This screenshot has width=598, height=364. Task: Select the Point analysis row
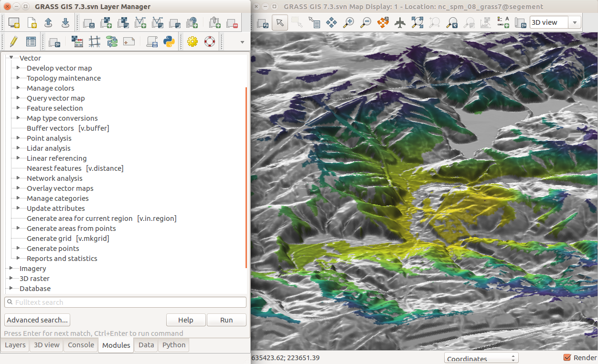[49, 138]
